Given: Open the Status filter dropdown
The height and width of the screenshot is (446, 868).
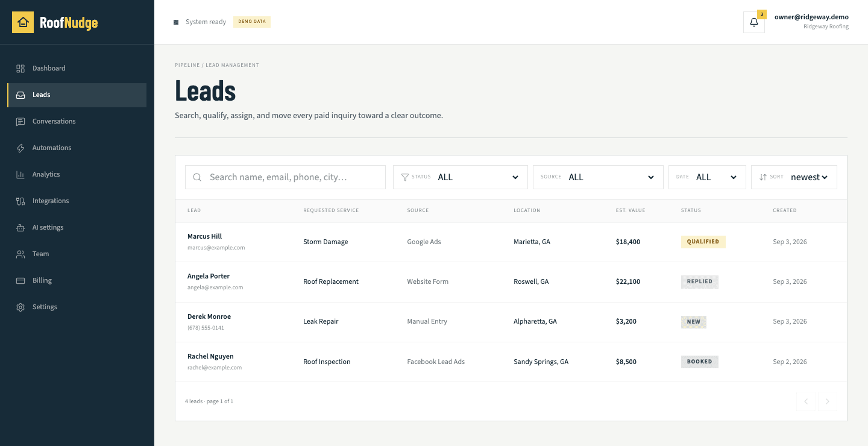Looking at the screenshot, I should point(461,177).
